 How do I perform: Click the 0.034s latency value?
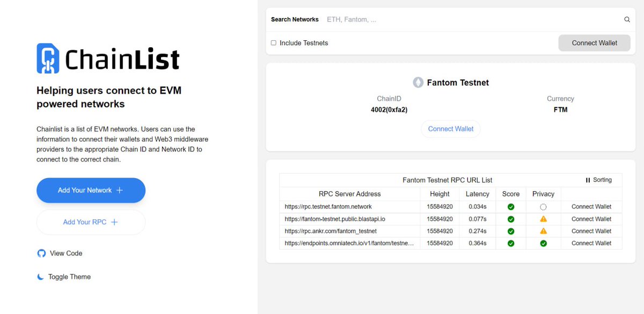tap(478, 207)
